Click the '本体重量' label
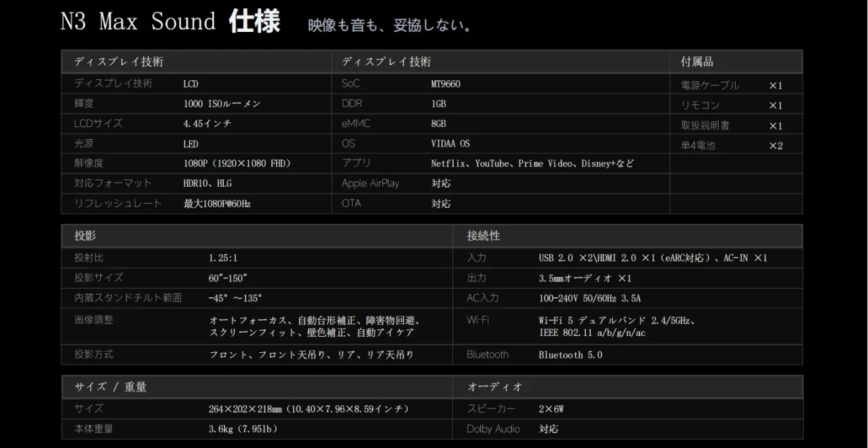868x448 pixels. (x=94, y=429)
